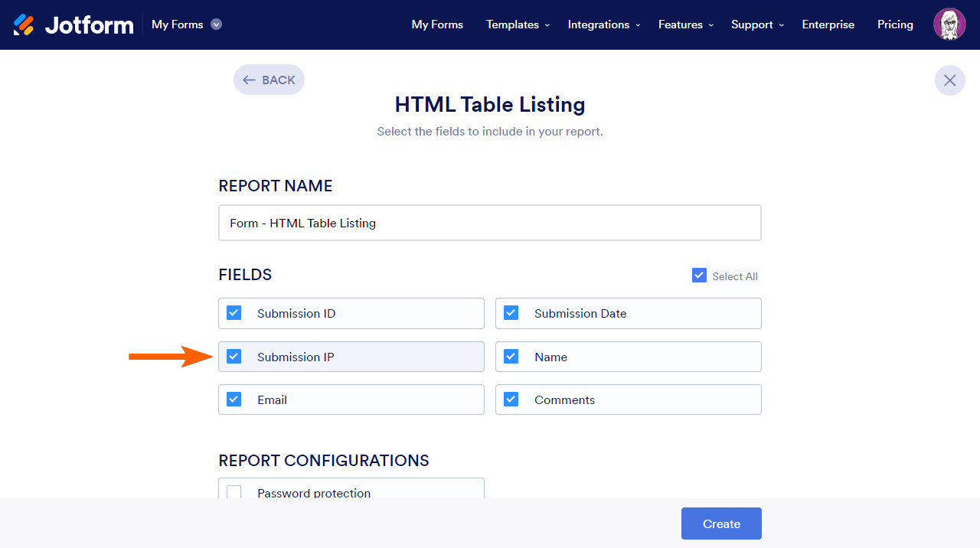Toggle the Email field checkbox
980x548 pixels.
234,400
